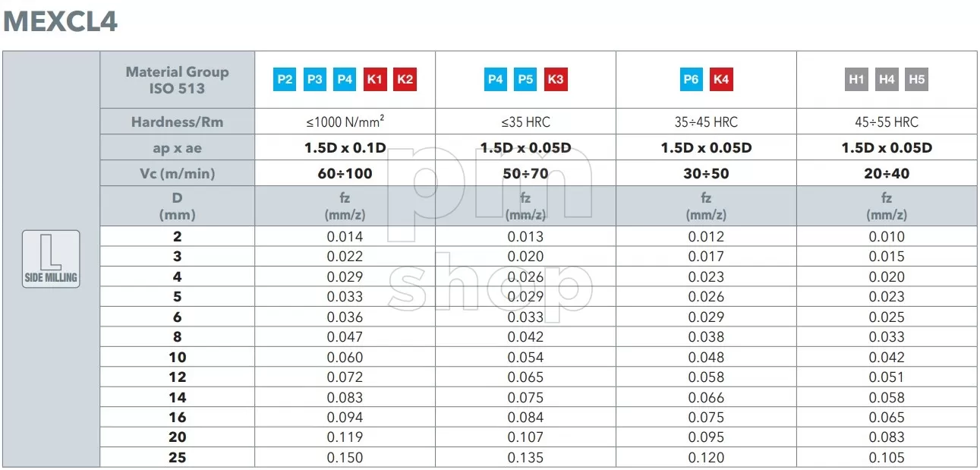Image resolution: width=980 pixels, height=470 pixels.
Task: Select the blue P5 material badge
Action: point(525,79)
